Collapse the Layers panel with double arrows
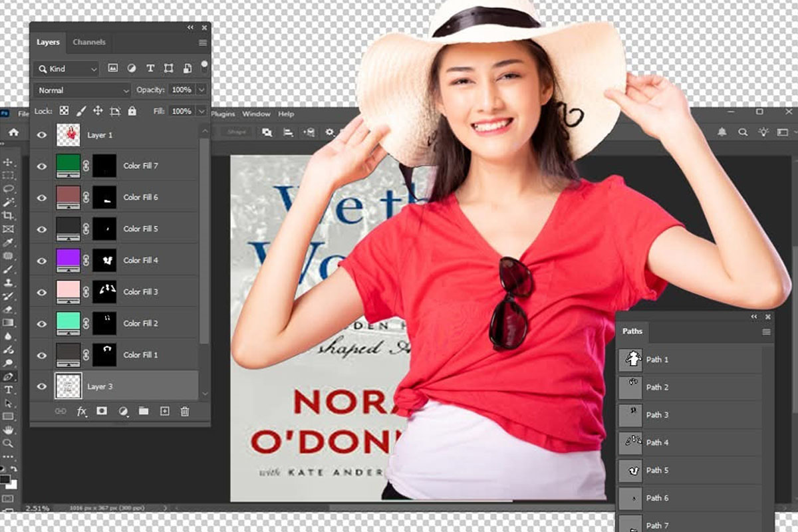The height and width of the screenshot is (532, 798). coord(191,27)
